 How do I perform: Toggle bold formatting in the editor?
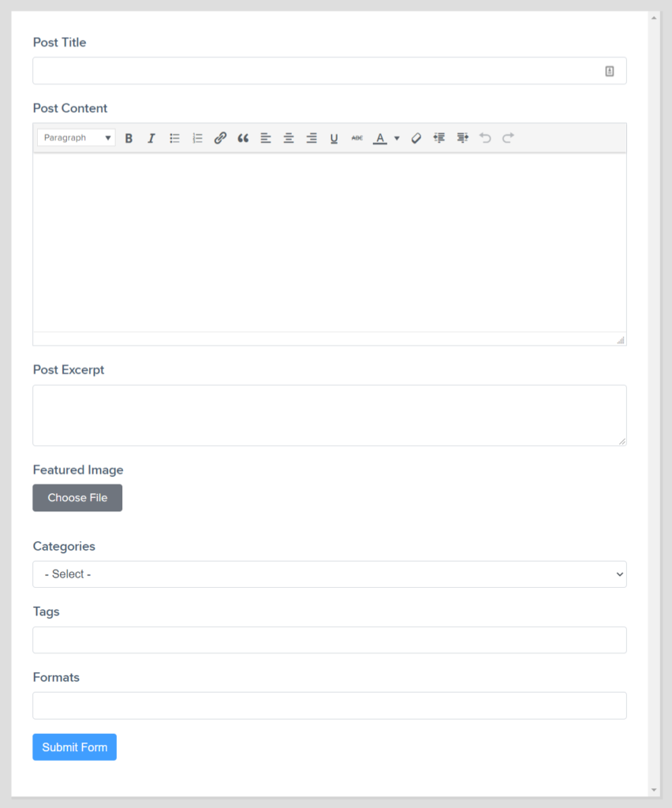pyautogui.click(x=129, y=138)
